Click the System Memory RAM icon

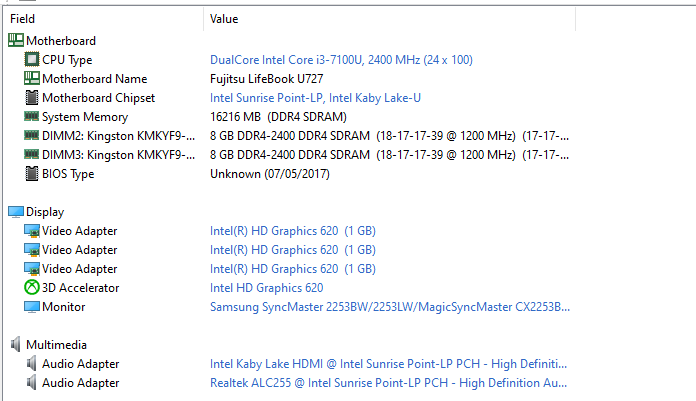coord(32,116)
